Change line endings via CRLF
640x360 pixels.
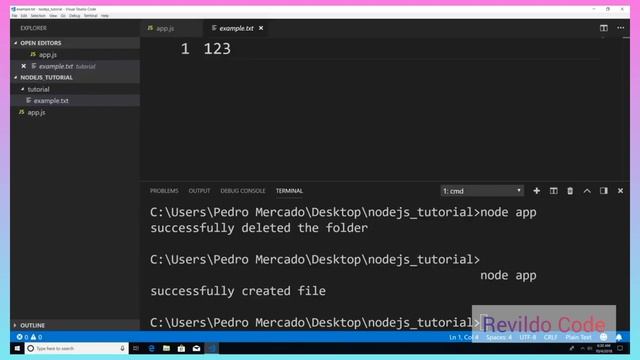(550, 337)
